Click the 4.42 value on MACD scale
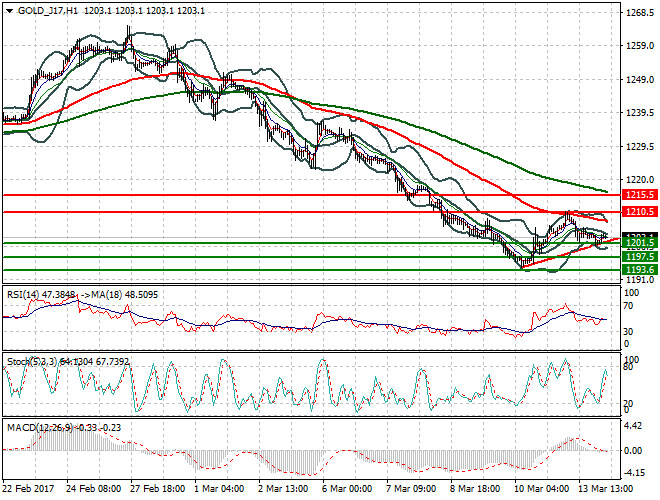 633,427
